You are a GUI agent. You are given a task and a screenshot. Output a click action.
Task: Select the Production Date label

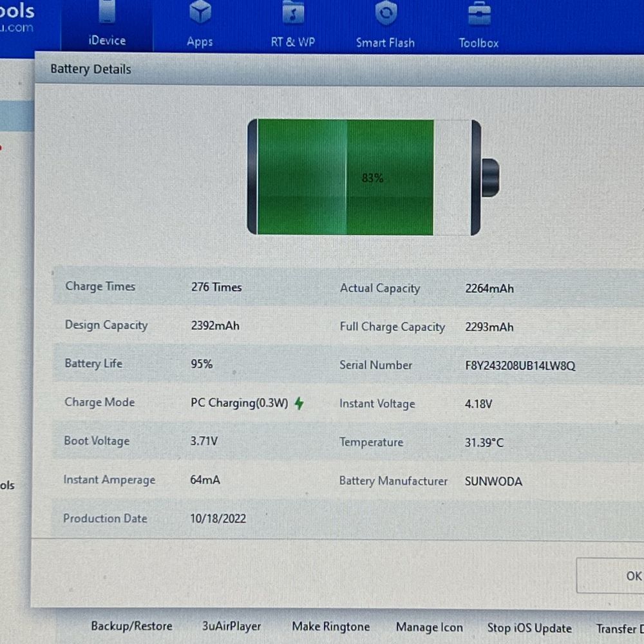[105, 518]
